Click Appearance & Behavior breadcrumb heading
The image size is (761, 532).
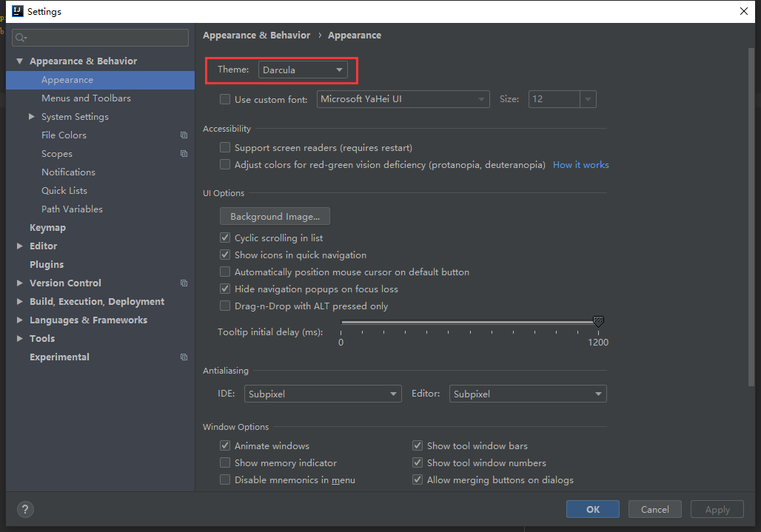coord(256,36)
